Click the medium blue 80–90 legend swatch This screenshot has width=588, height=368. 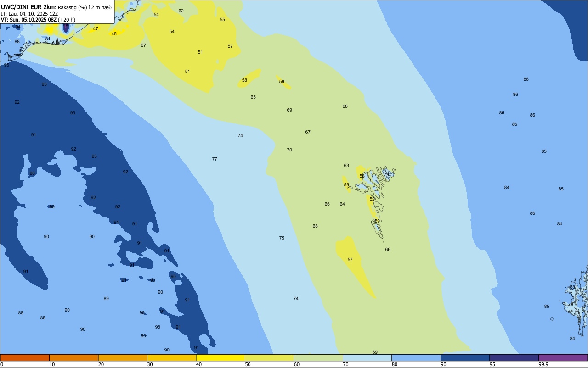(x=416, y=357)
